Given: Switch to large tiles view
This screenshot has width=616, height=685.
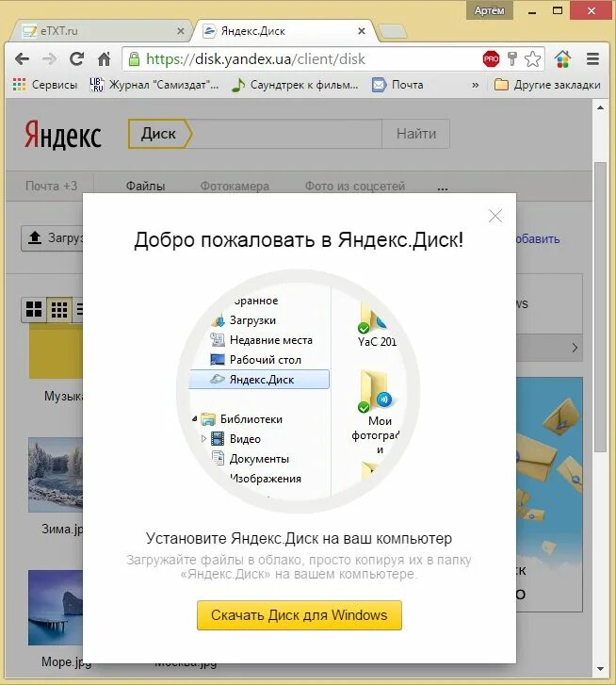Looking at the screenshot, I should point(34,309).
